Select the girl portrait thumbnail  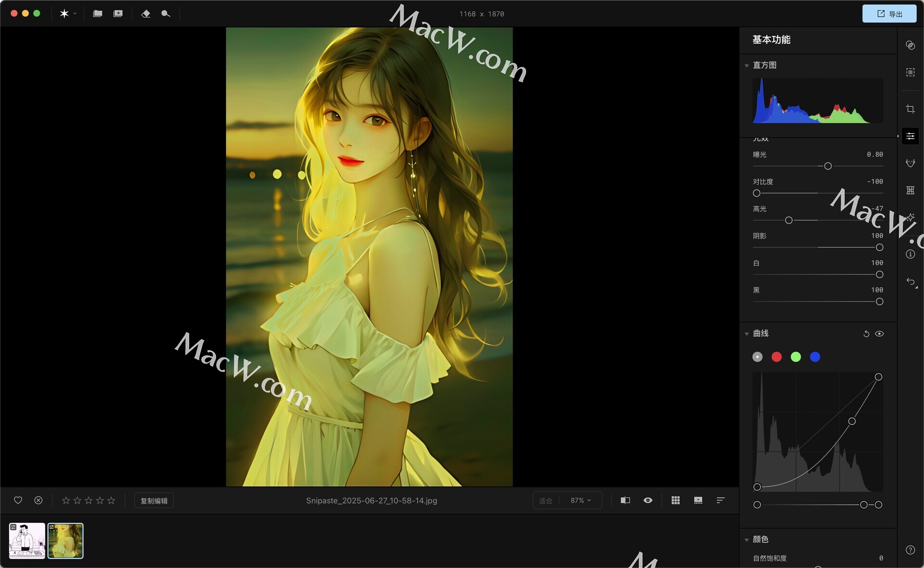tap(65, 541)
